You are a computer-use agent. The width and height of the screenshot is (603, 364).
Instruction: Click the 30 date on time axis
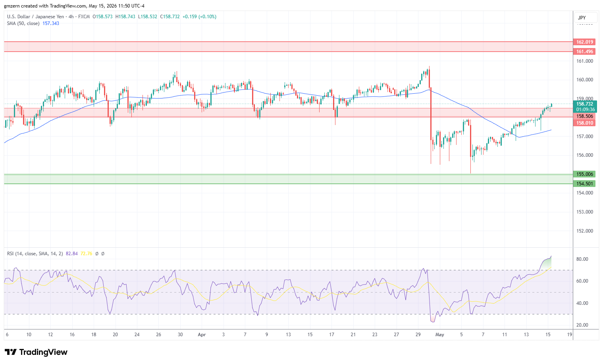click(180, 335)
